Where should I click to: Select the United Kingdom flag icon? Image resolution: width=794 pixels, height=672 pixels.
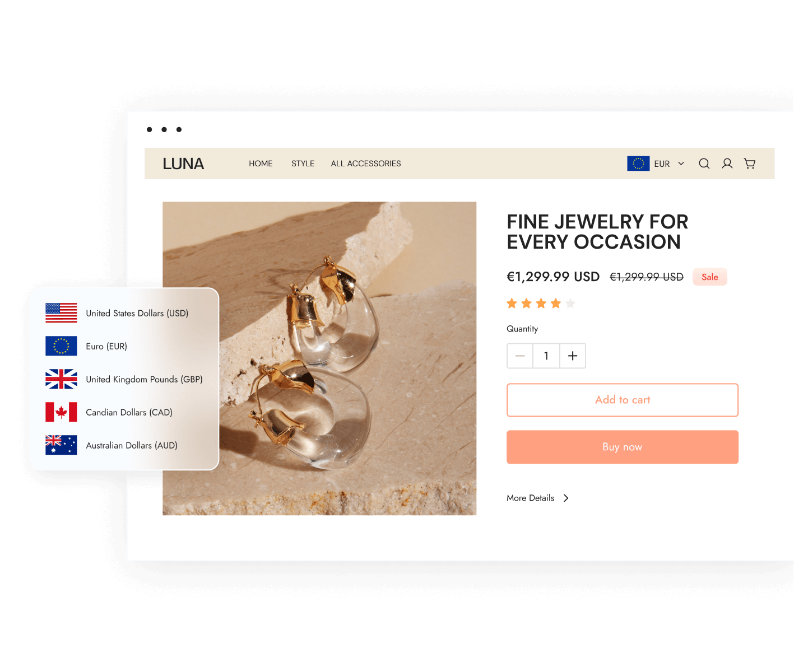61,379
